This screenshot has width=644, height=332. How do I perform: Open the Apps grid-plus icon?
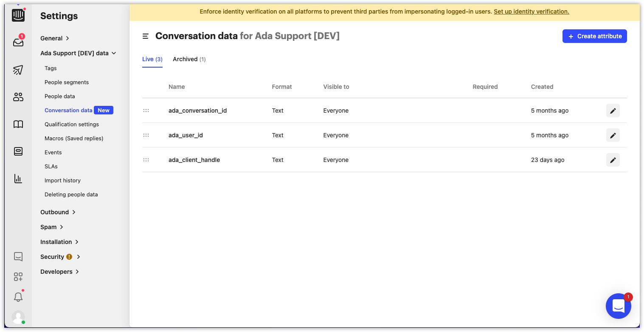(18, 276)
